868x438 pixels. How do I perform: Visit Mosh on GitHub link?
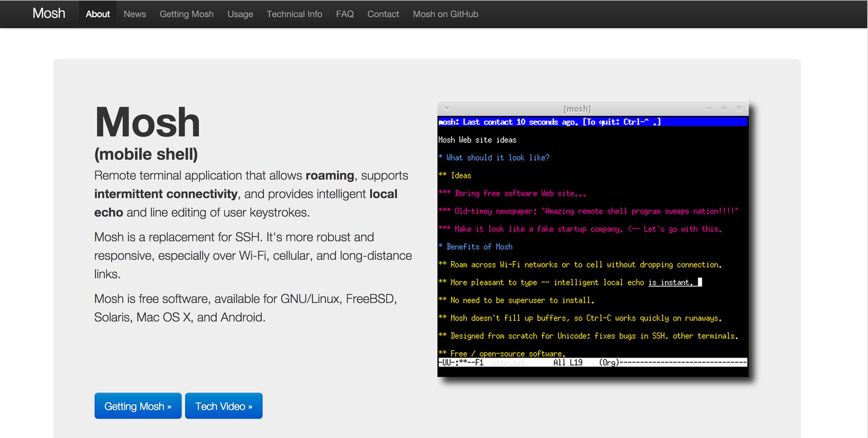coord(445,14)
